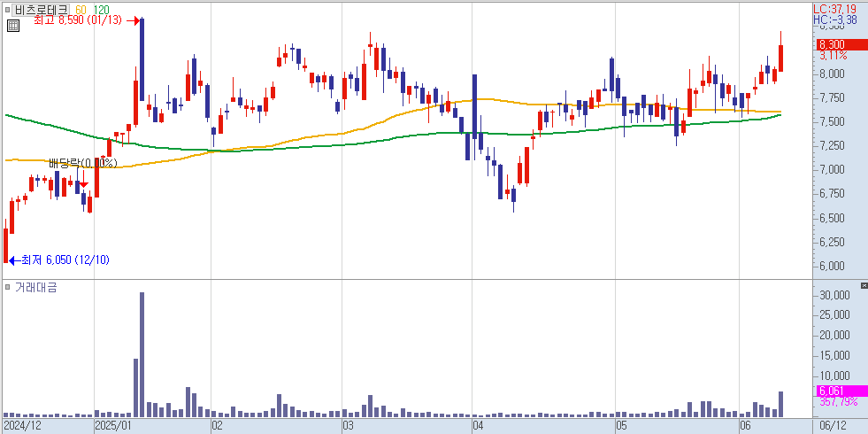The image size is (868, 434).
Task: Click the tallest volume bar in January
Action: [142, 354]
